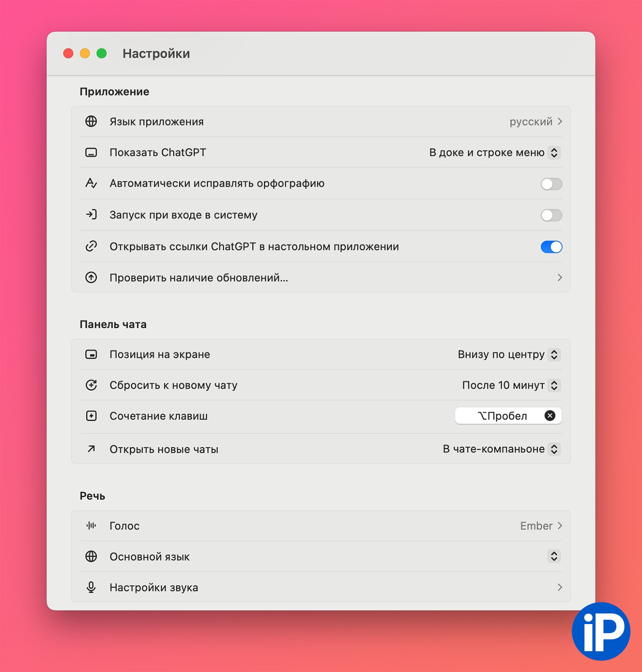
Task: Click the screen position icon beside Позиция на экране
Action: [x=91, y=354]
